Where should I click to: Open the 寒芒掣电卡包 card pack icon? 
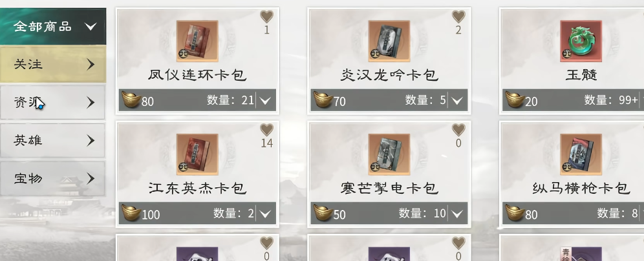point(389,154)
